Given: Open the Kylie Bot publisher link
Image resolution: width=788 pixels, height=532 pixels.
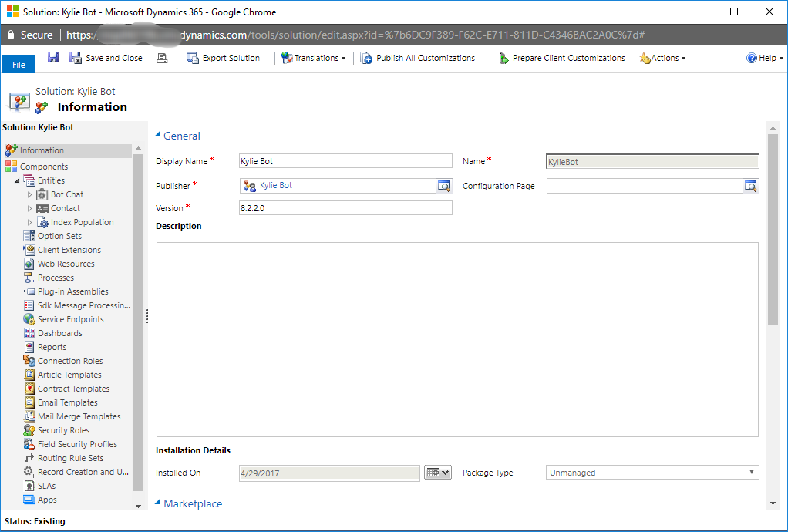Looking at the screenshot, I should click(x=276, y=185).
